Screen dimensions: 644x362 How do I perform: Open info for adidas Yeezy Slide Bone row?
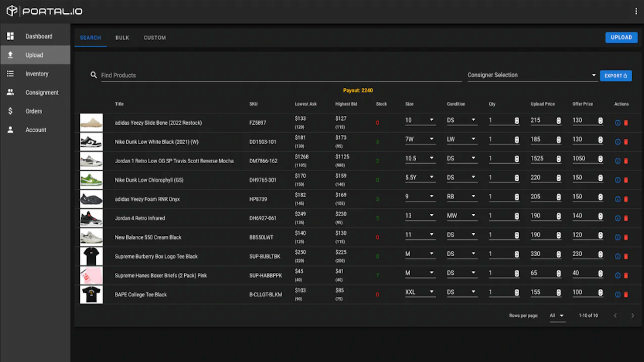click(617, 123)
